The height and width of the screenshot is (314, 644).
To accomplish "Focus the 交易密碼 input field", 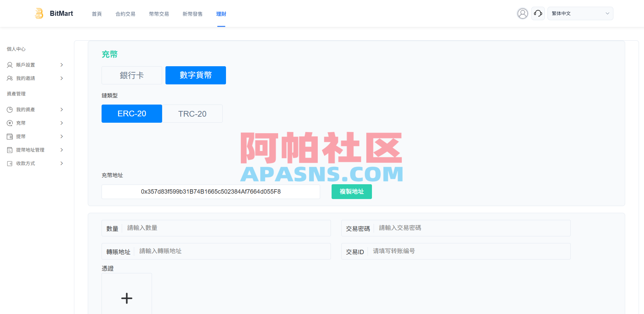I will tap(456, 228).
